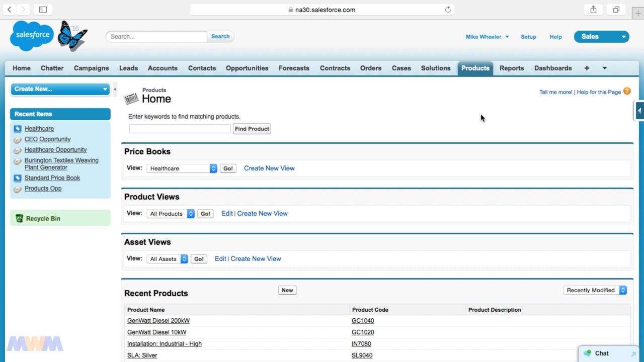
Task: Open SLA: Silver product
Action: pyautogui.click(x=142, y=355)
